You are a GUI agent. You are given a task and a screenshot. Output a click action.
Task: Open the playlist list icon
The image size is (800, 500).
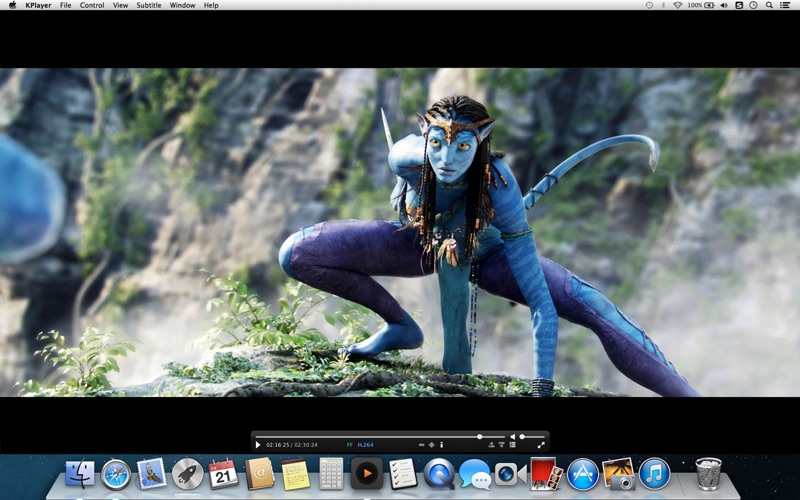(x=512, y=445)
